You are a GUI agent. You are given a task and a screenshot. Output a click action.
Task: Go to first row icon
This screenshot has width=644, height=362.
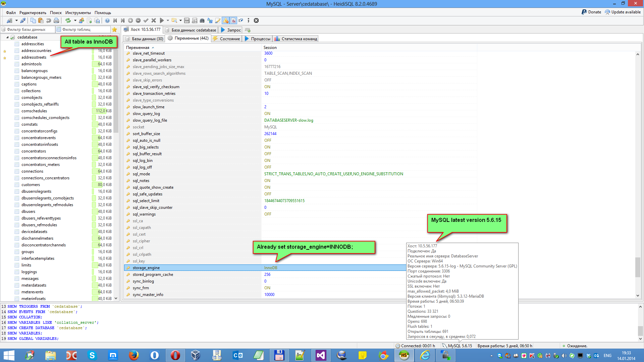click(x=115, y=20)
